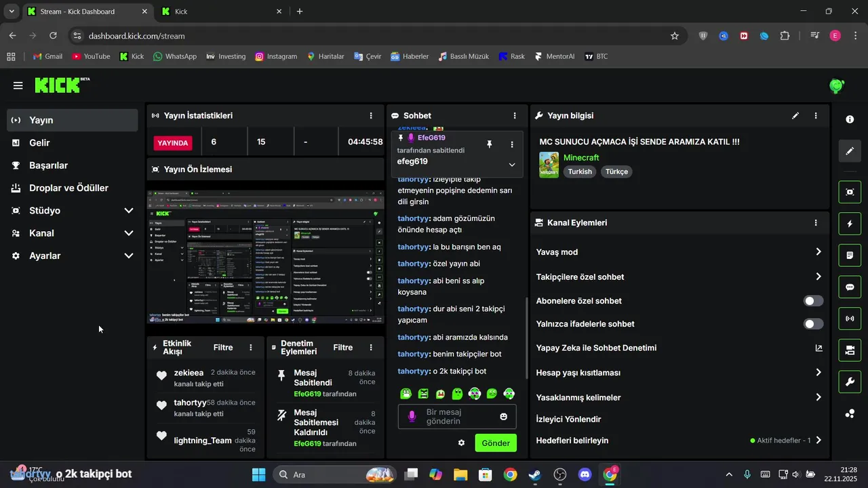Click the Windows Start button
The width and height of the screenshot is (868, 488).
(x=258, y=474)
